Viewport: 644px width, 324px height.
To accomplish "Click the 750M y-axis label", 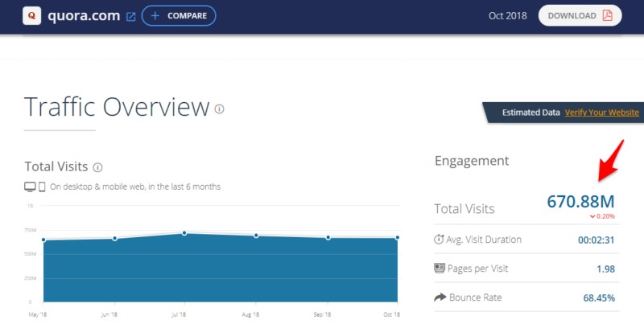I will 32,230.
